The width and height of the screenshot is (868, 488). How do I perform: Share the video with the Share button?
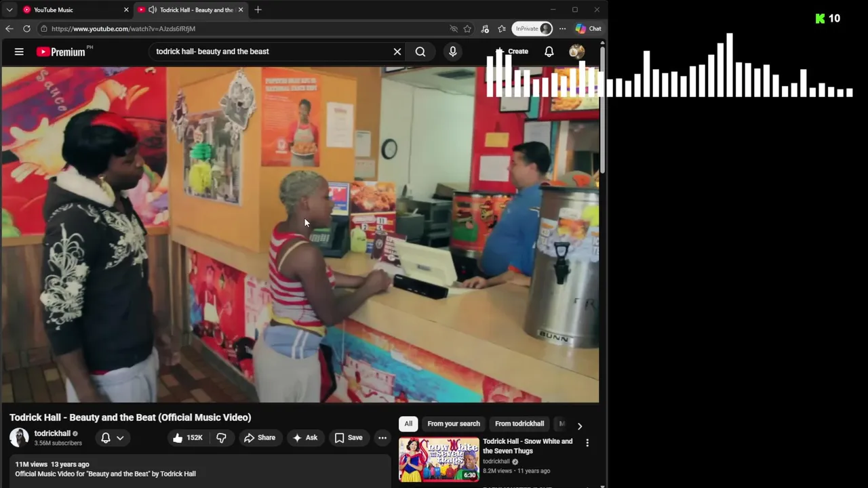click(x=260, y=438)
